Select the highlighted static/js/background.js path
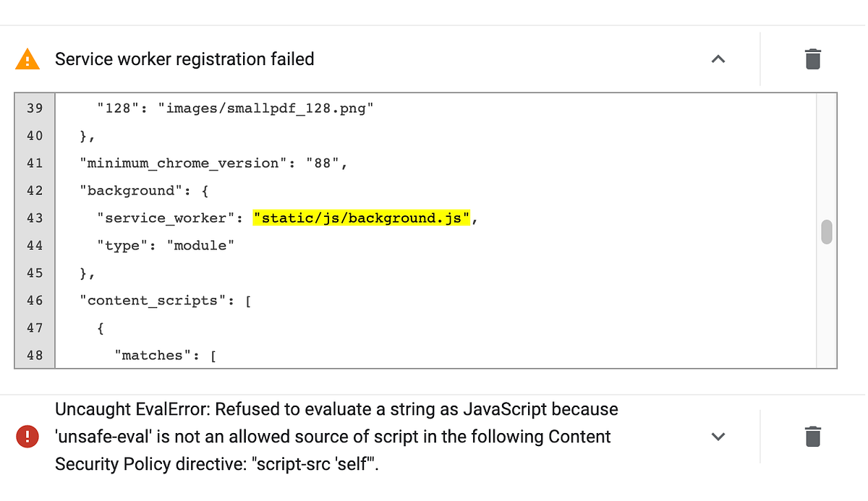 [x=361, y=218]
